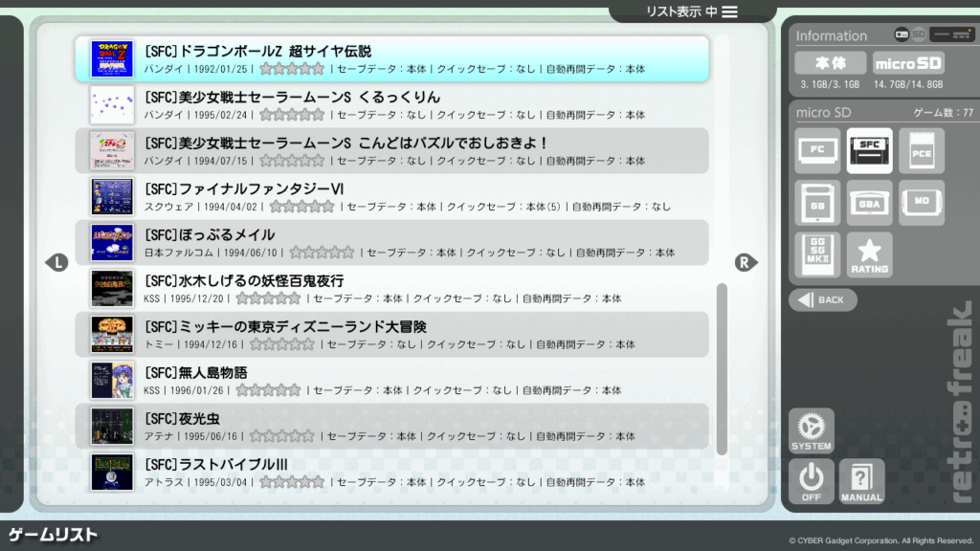Select ドラゴンボールZ 超サイヤ伝説 thumbnail
The width and height of the screenshot is (980, 551).
(x=112, y=59)
